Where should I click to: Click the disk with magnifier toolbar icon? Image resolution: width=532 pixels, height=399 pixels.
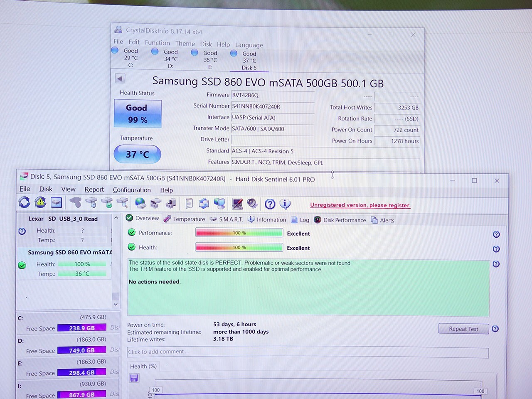(122, 203)
